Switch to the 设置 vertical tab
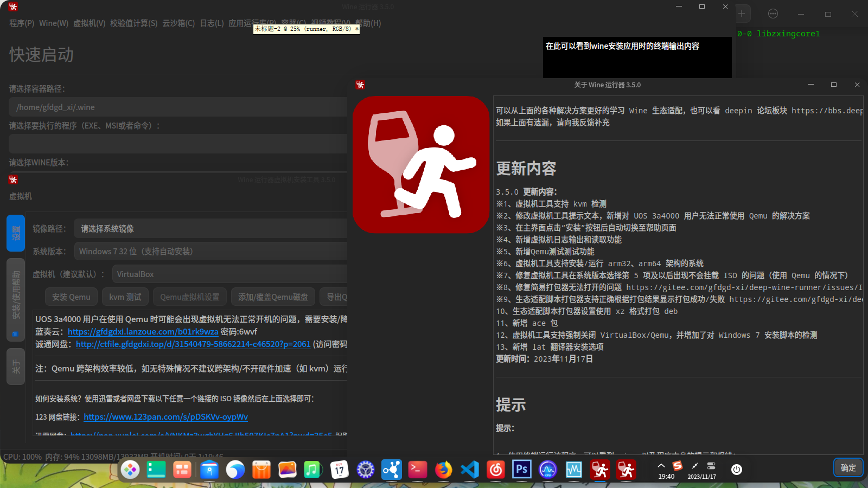868x488 pixels. (x=16, y=233)
